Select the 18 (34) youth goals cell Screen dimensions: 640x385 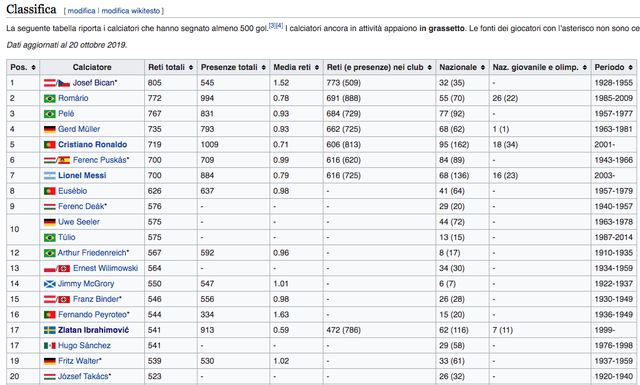540,145
